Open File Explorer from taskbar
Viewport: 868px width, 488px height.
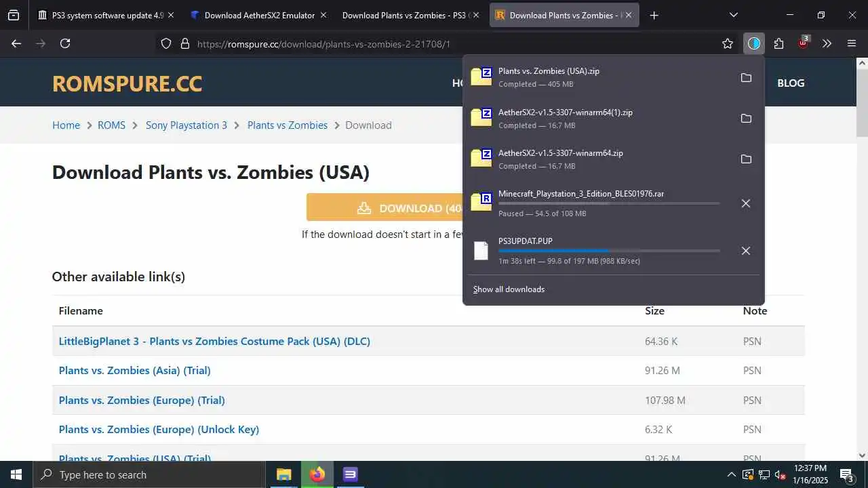pyautogui.click(x=283, y=474)
